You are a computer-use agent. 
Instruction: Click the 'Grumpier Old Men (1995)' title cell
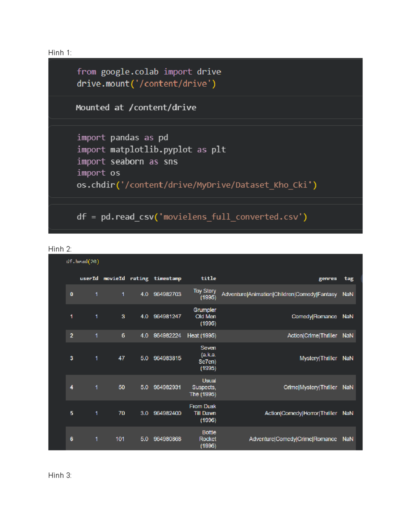[x=205, y=317]
